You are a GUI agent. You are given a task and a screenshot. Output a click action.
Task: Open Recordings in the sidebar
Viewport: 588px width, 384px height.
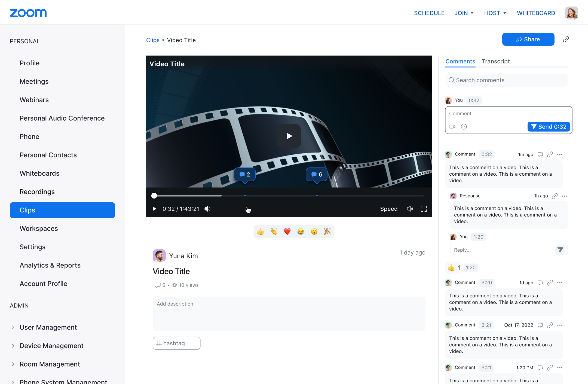[x=37, y=192]
